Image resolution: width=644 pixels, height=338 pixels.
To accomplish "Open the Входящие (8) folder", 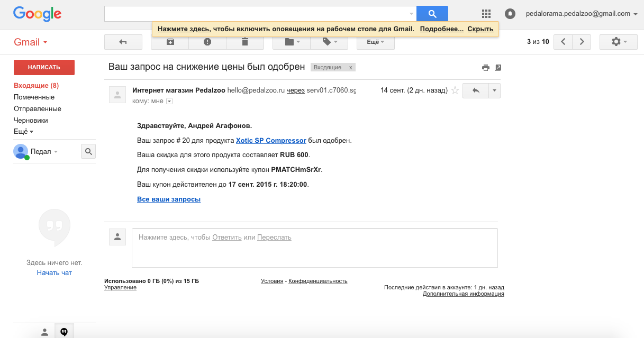I will 36,86.
